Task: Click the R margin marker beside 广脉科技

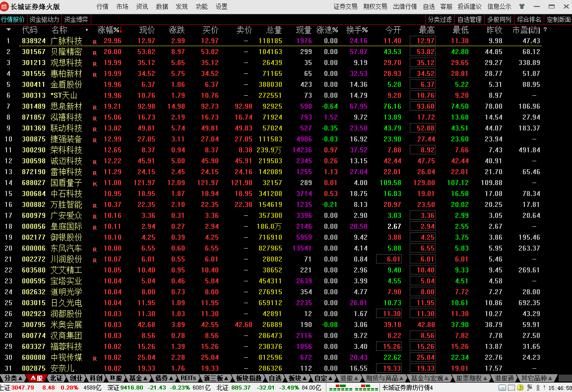Action: coord(95,42)
